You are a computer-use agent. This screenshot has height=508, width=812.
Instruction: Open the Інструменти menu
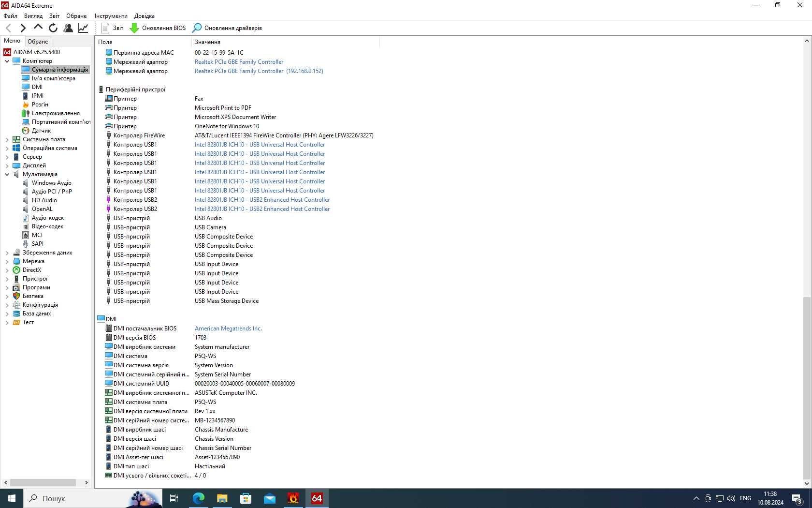111,16
